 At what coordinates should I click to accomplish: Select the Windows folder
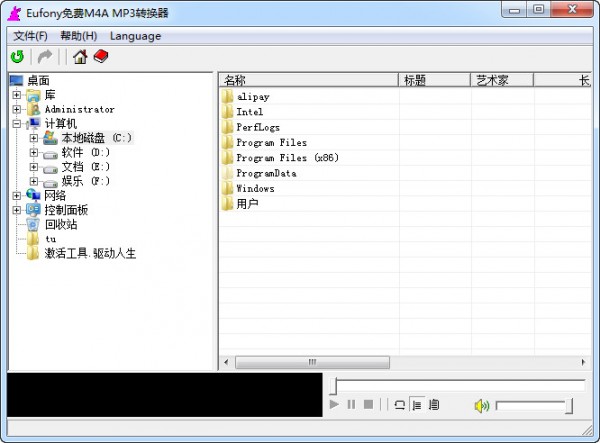255,189
